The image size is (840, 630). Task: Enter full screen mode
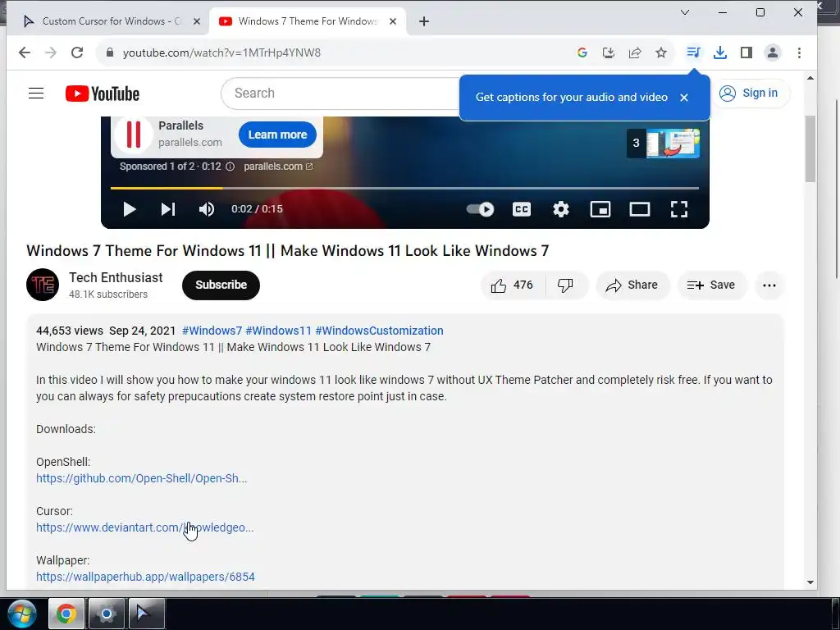(679, 209)
